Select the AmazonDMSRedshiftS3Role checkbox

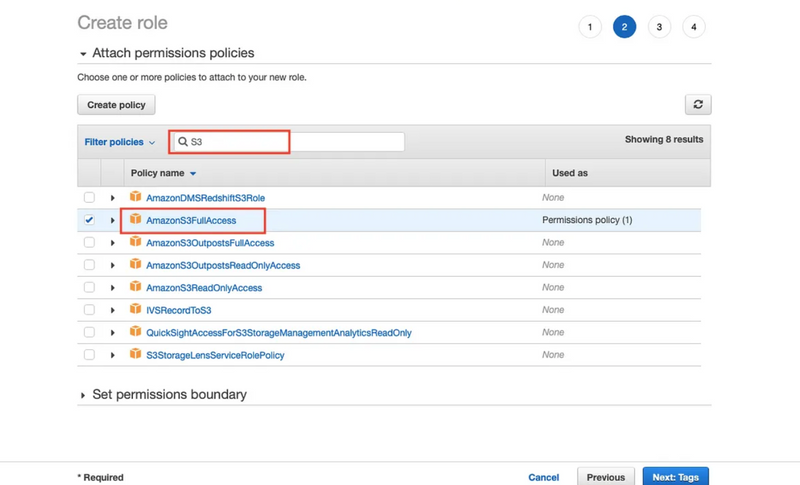pos(89,198)
